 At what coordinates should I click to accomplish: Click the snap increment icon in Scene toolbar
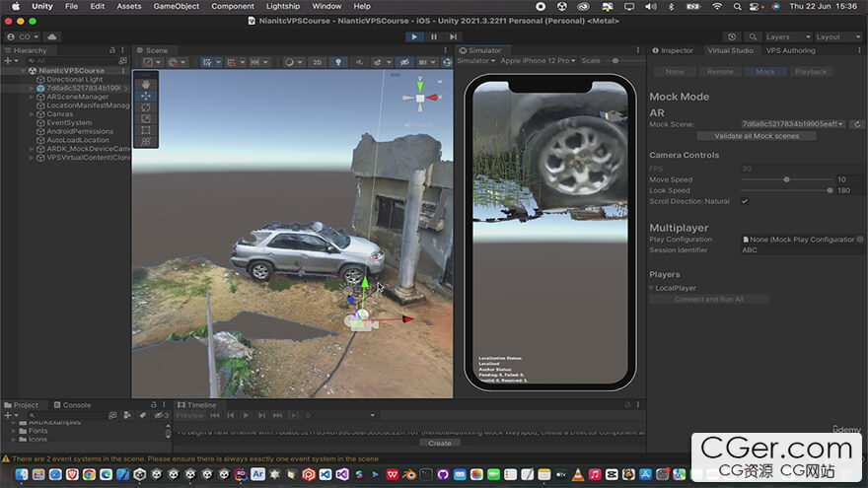coord(255,62)
